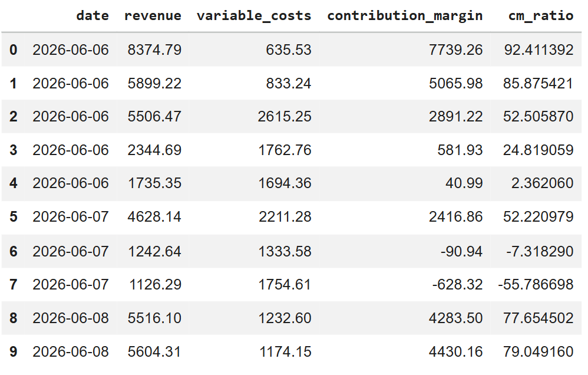588x375 pixels.
Task: Click variable cost 1232.60
Action: pos(285,318)
